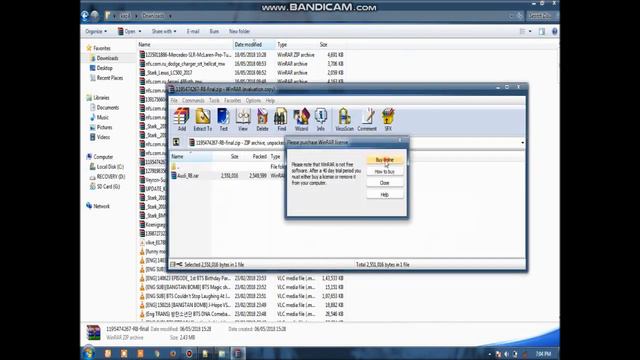Open the WinRAR Tools menu
Image resolution: width=640 pixels, height=360 pixels.
tap(214, 100)
